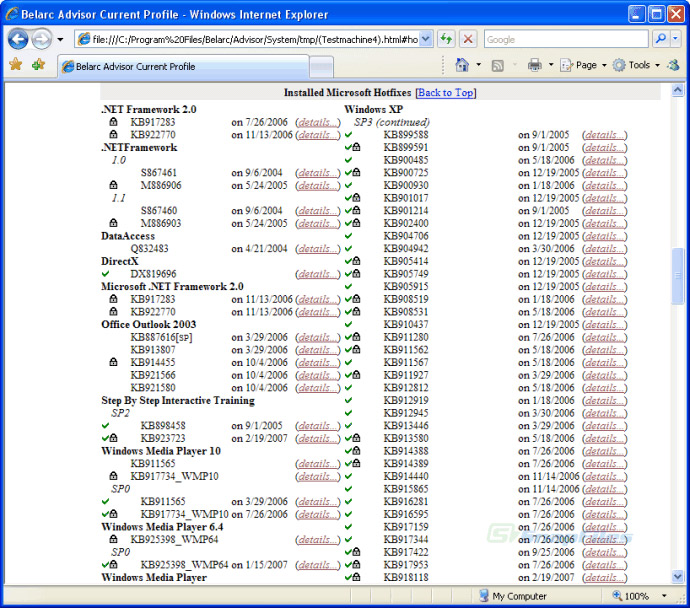The height and width of the screenshot is (608, 690).
Task: Open details link for KB887616[SP]
Action: tap(318, 337)
